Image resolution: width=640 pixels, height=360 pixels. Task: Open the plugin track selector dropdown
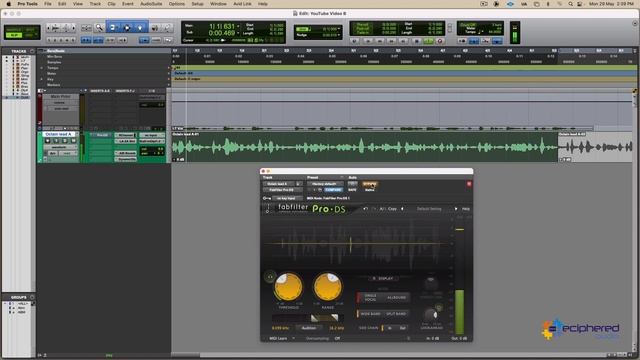pos(280,184)
